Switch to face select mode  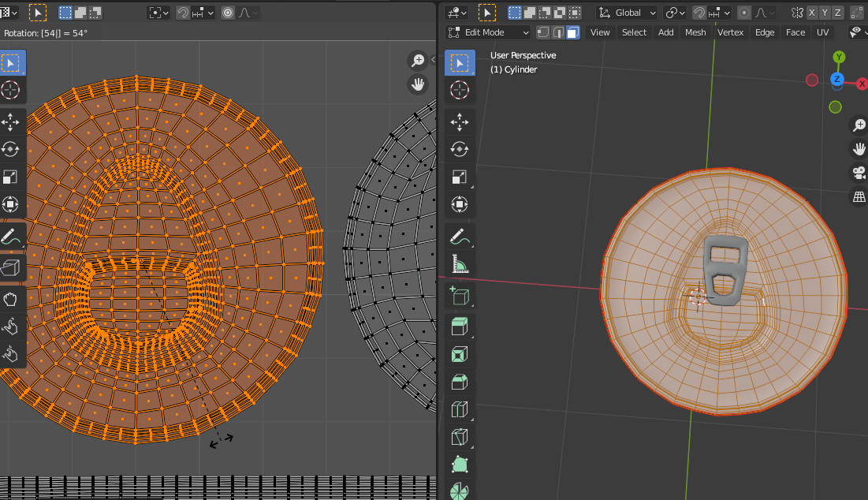coord(572,32)
